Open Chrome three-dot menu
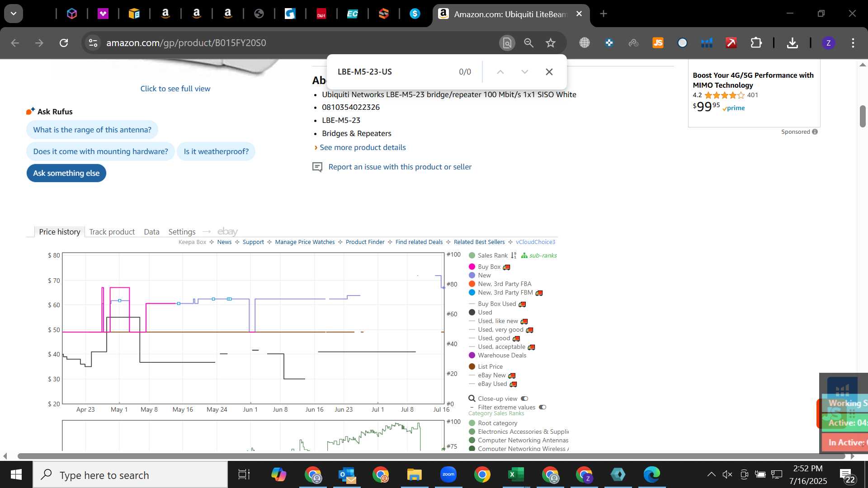The image size is (868, 488). pos(853,43)
